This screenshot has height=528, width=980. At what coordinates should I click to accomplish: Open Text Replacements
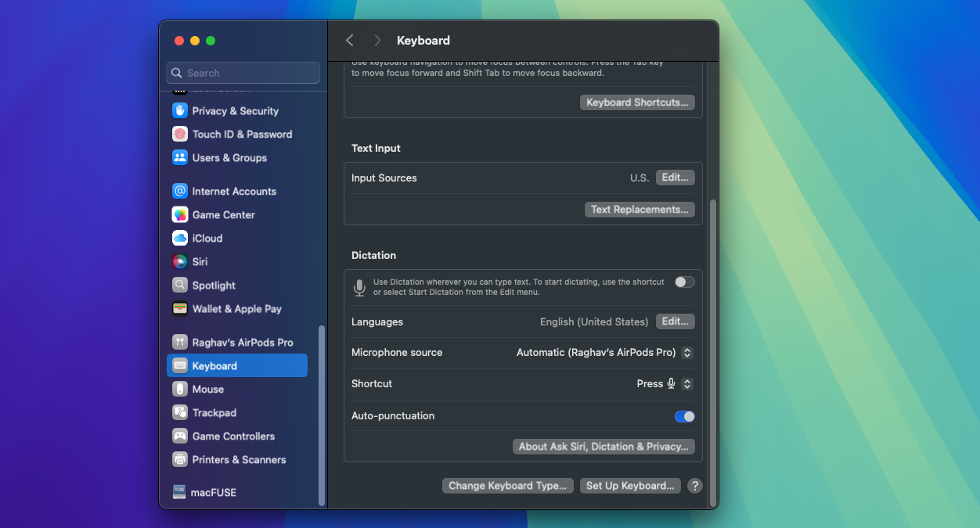640,209
